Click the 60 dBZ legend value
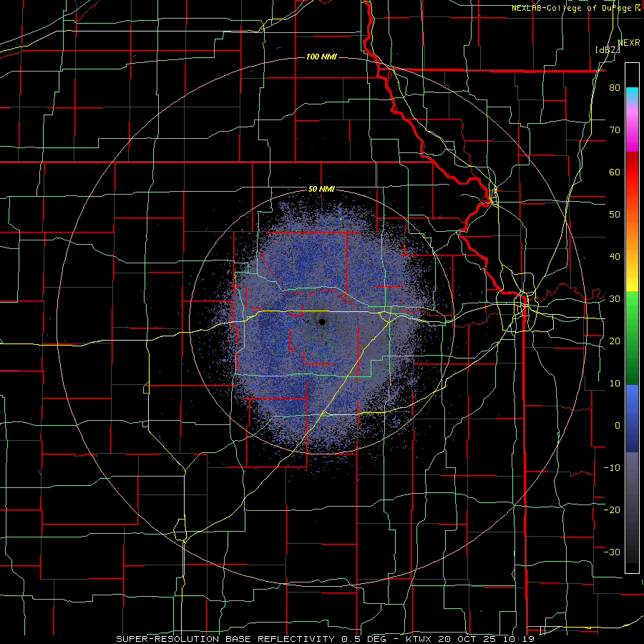 [x=615, y=172]
